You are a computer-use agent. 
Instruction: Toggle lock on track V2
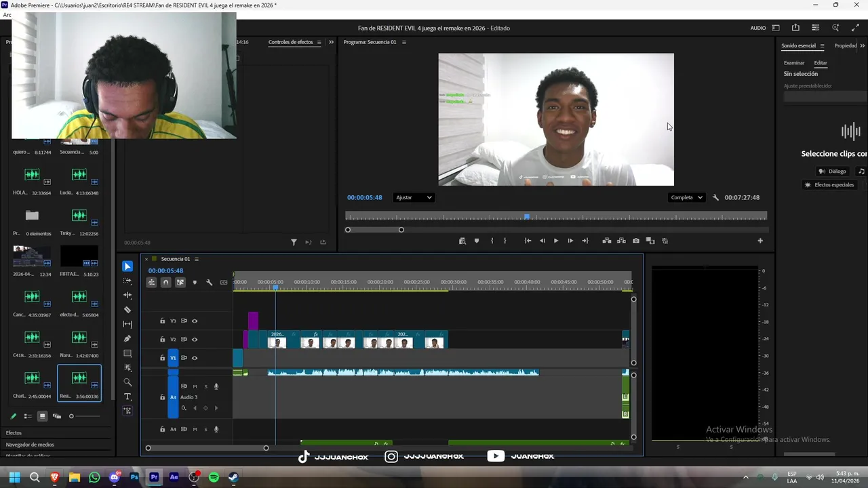(162, 340)
